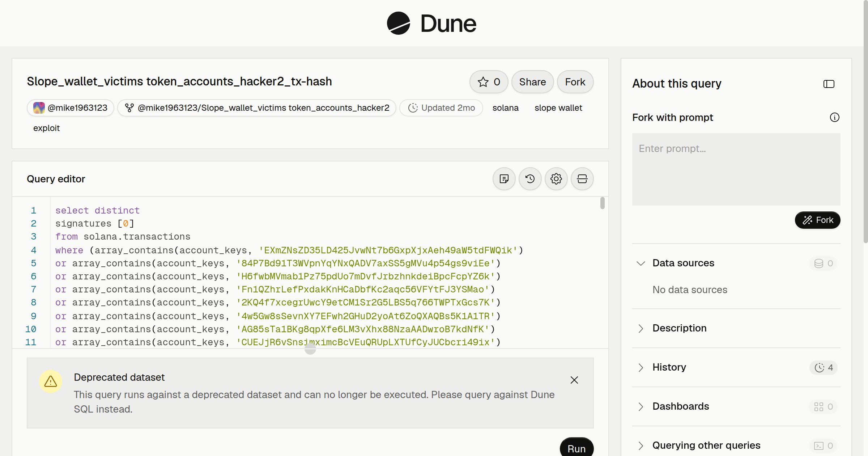
Task: Select the exploit tag
Action: (x=46, y=128)
